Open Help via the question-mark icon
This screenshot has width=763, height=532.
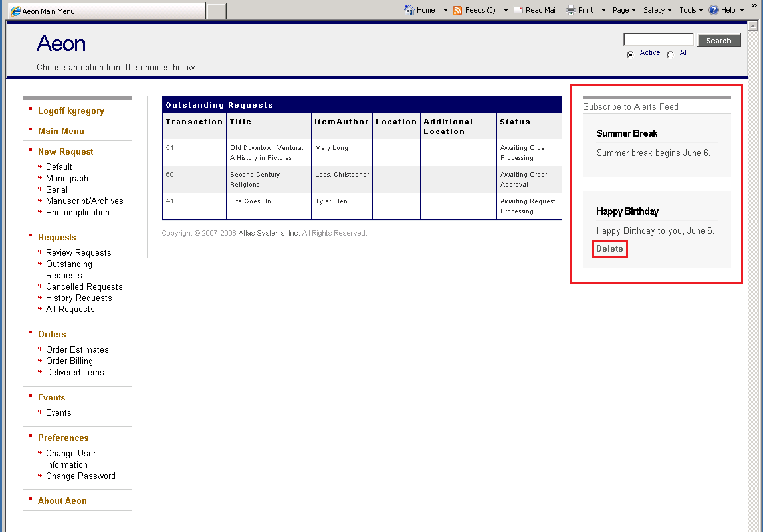pos(714,10)
